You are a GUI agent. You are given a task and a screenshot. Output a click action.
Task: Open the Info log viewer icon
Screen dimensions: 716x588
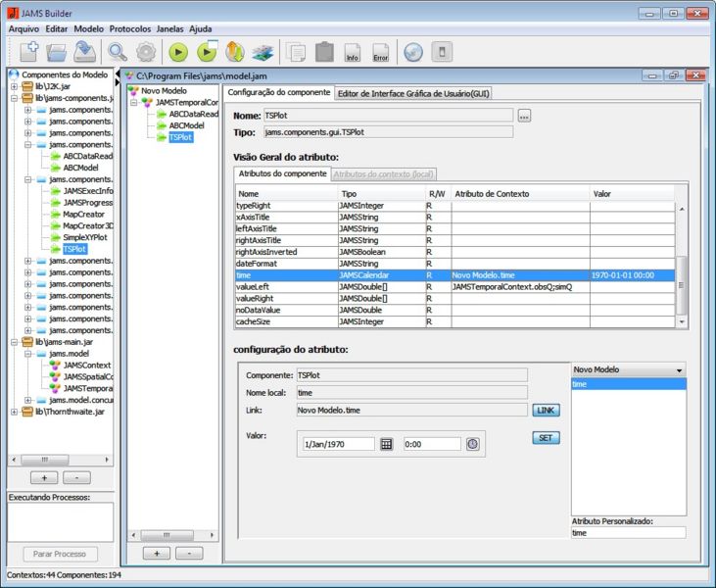[x=353, y=52]
